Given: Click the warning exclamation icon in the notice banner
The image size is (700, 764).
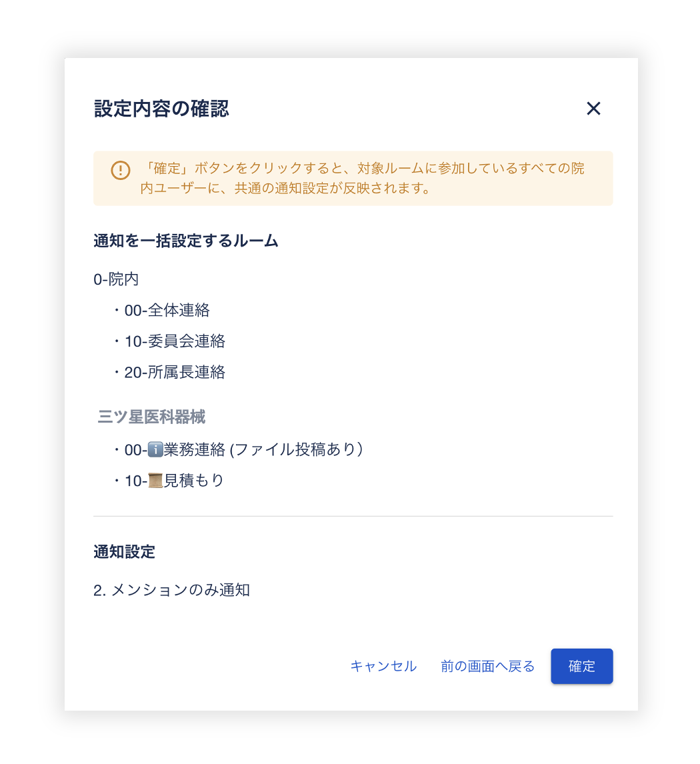Looking at the screenshot, I should pyautogui.click(x=120, y=171).
